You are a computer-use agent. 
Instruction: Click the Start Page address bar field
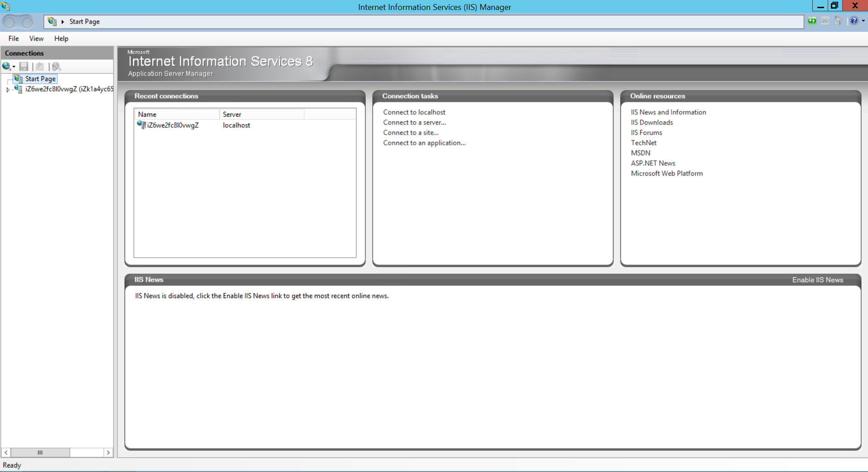(424, 22)
